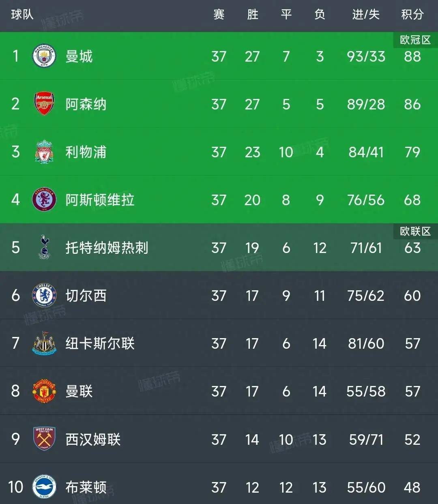
Task: Click the 欧联区 zone label
Action: [x=415, y=231]
